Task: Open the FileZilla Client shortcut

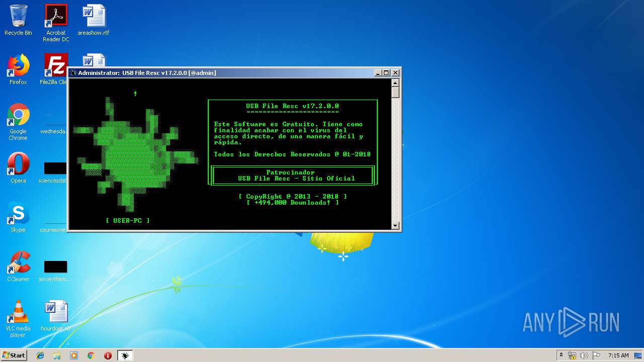Action: point(54,69)
